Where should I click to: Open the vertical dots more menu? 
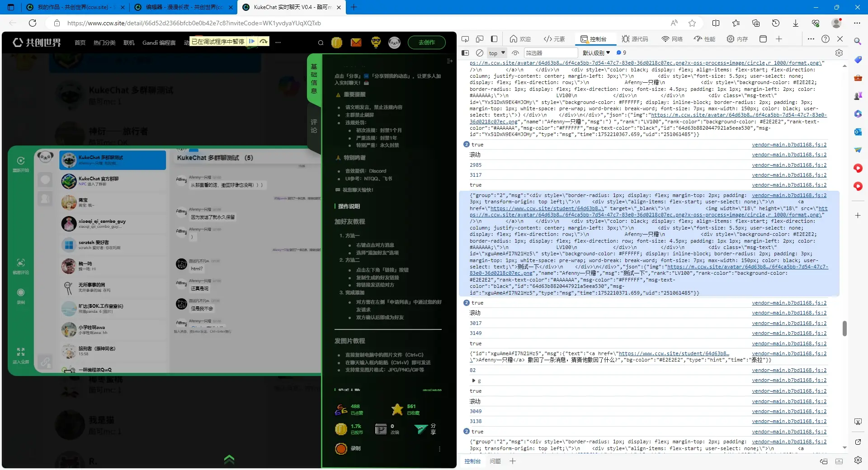pos(439,449)
